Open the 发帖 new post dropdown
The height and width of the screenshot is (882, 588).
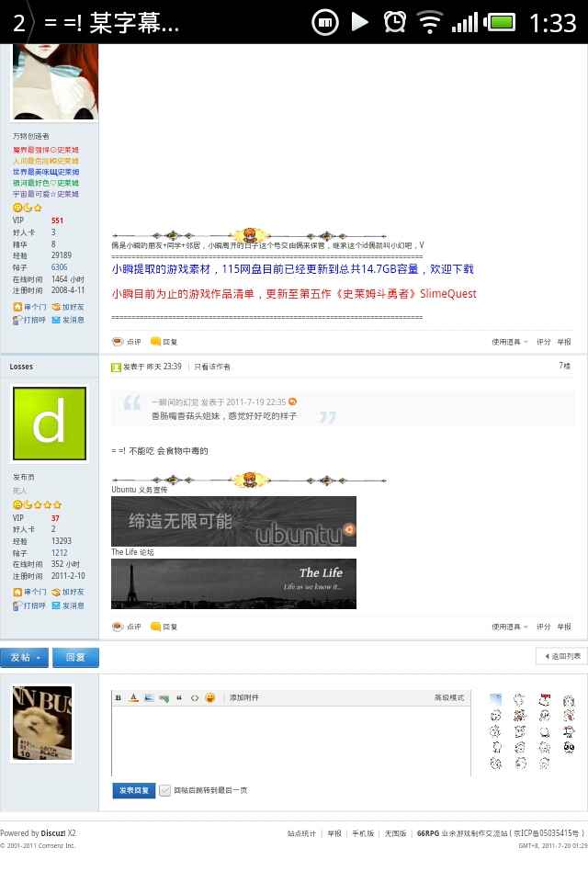click(x=24, y=658)
